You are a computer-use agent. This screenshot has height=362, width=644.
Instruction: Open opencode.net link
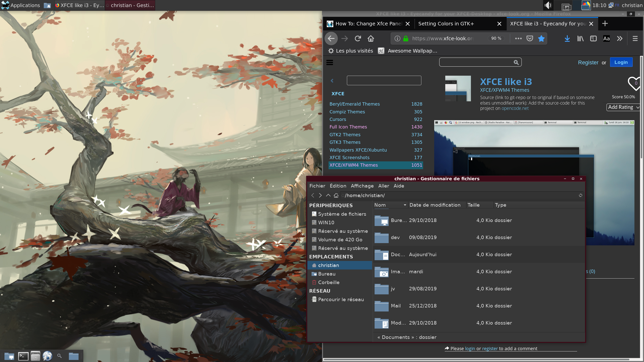click(515, 108)
